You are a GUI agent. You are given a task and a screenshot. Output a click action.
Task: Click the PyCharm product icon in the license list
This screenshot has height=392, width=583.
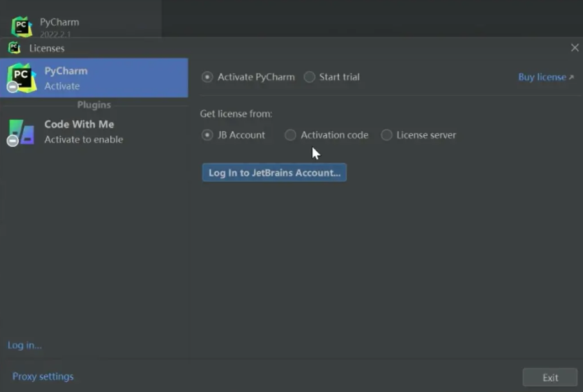click(x=22, y=77)
